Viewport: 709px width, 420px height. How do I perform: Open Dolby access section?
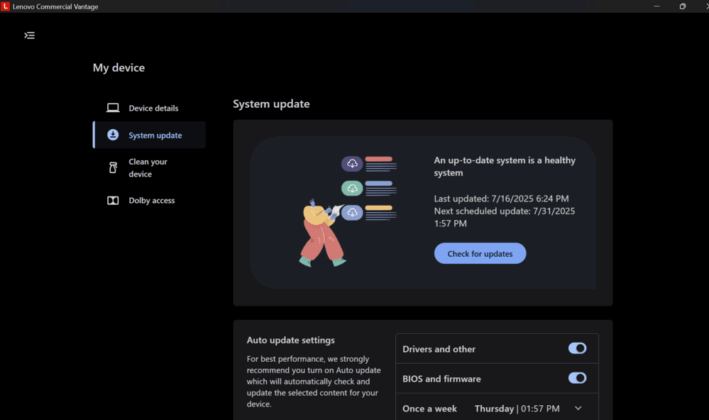149,200
